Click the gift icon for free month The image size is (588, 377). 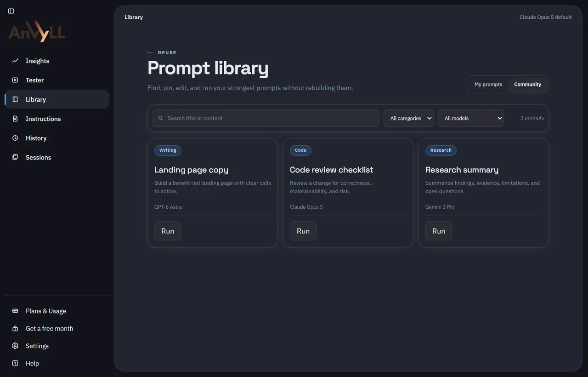15,328
